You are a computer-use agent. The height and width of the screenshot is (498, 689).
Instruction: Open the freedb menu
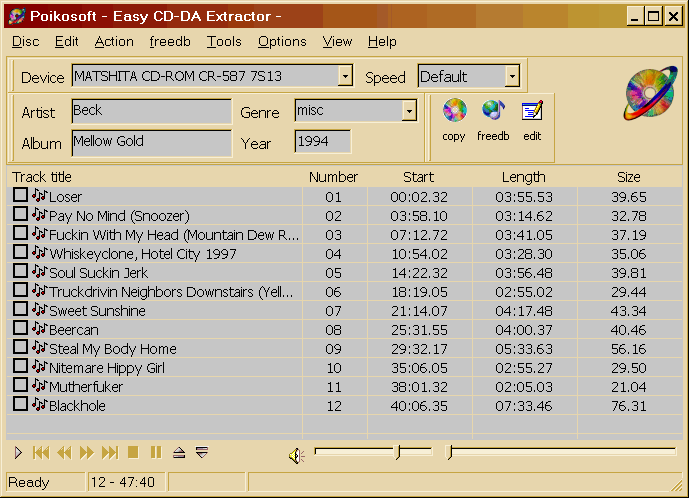170,41
